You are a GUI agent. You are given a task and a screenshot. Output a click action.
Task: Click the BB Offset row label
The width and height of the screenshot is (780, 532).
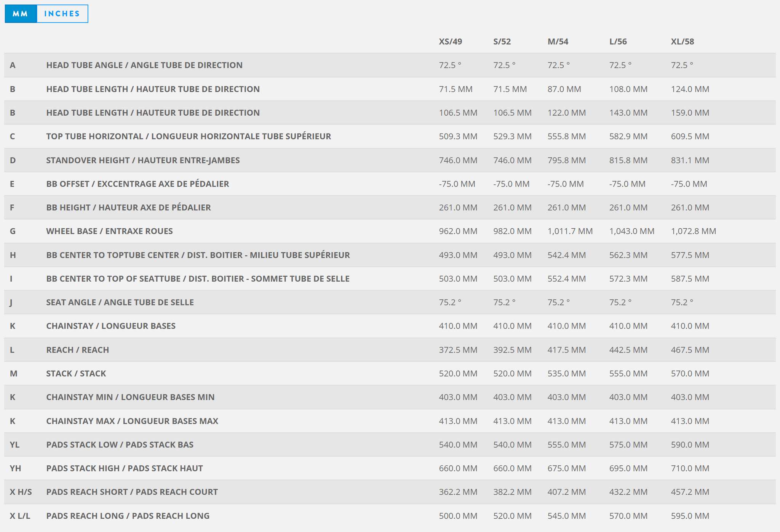137,184
